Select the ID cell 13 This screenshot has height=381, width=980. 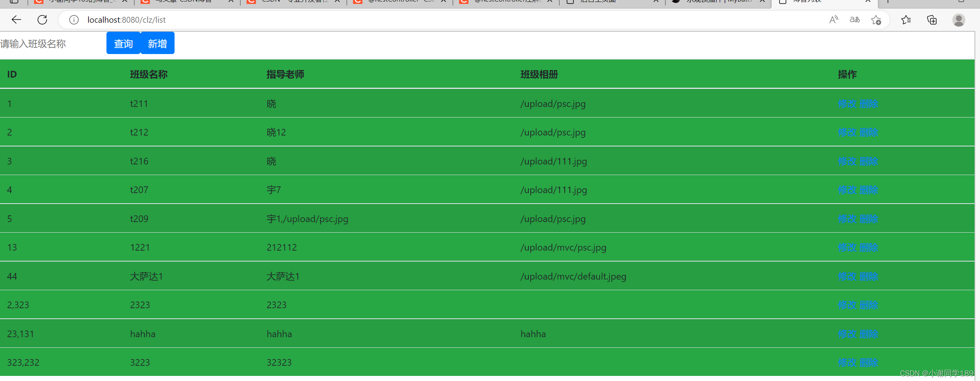12,247
